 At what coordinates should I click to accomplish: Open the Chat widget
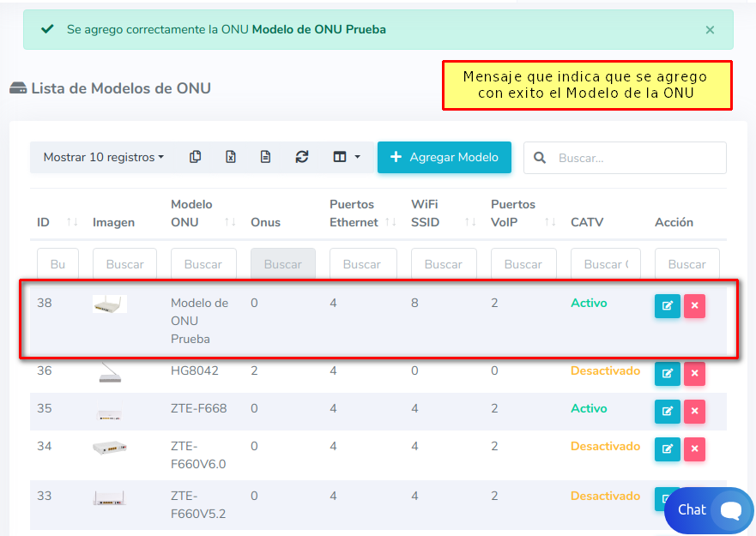708,510
